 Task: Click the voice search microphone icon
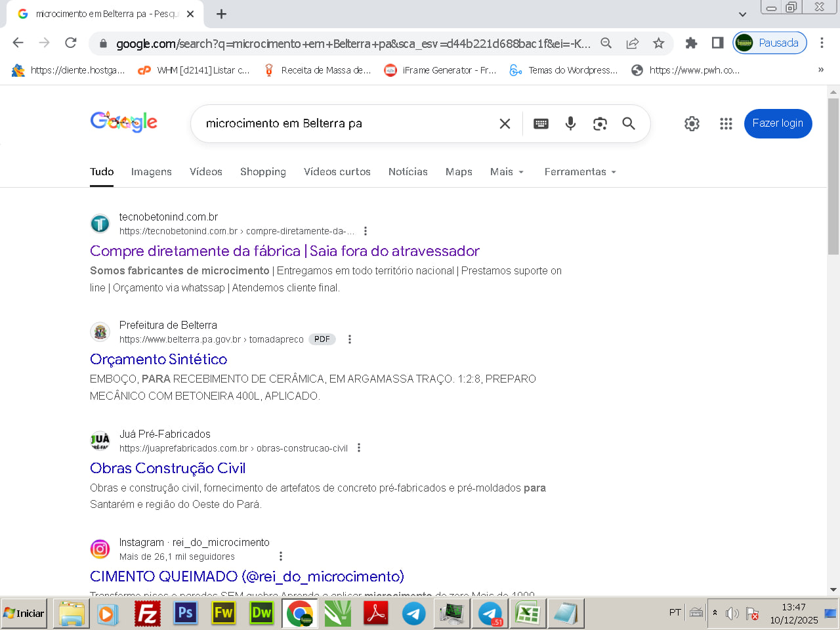tap(570, 123)
